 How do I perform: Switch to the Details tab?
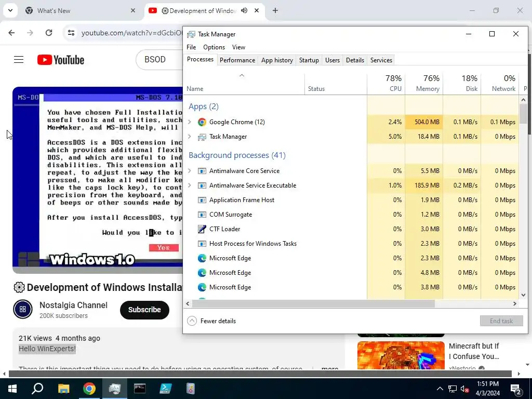click(x=355, y=60)
